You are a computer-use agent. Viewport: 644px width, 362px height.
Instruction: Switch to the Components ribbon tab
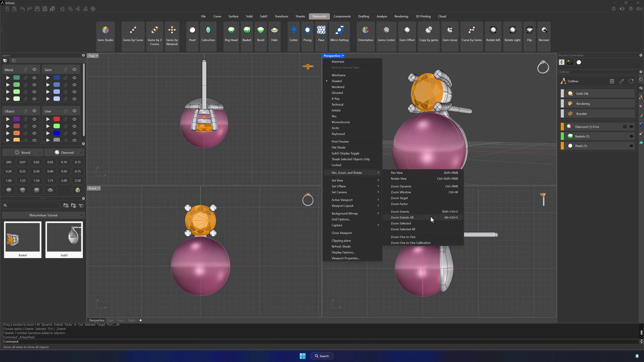(342, 16)
